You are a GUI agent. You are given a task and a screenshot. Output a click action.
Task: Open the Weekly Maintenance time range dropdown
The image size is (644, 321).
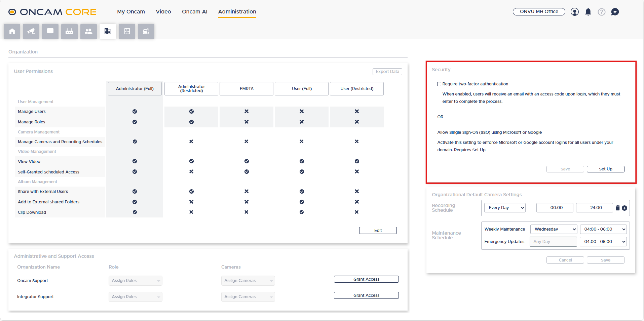603,229
